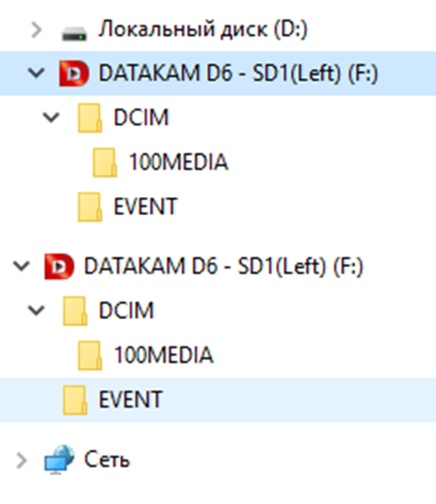
Task: Expand the Сеть network node
Action: 22,460
